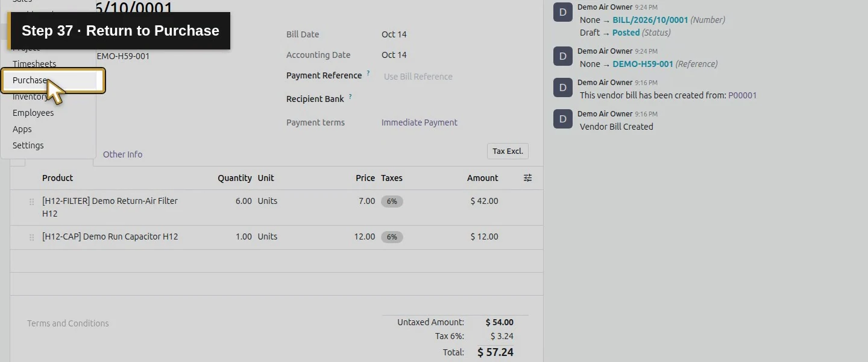Click 6% tax tag on H12-FILTER line
The width and height of the screenshot is (868, 362).
(392, 202)
